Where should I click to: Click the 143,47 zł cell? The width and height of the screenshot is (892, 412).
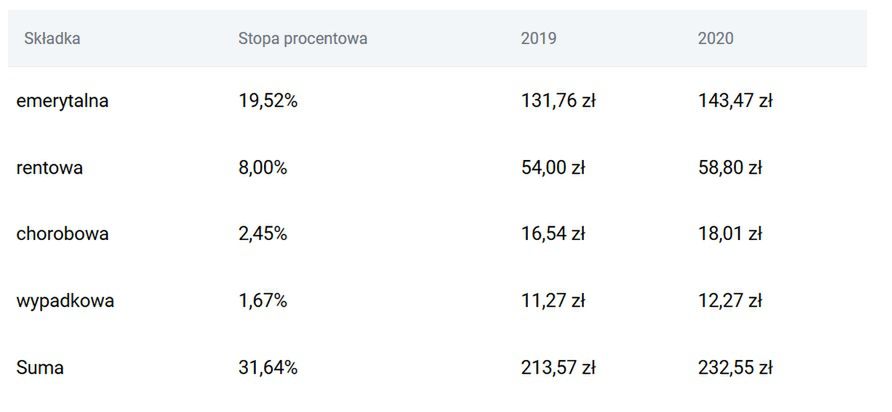(x=735, y=100)
